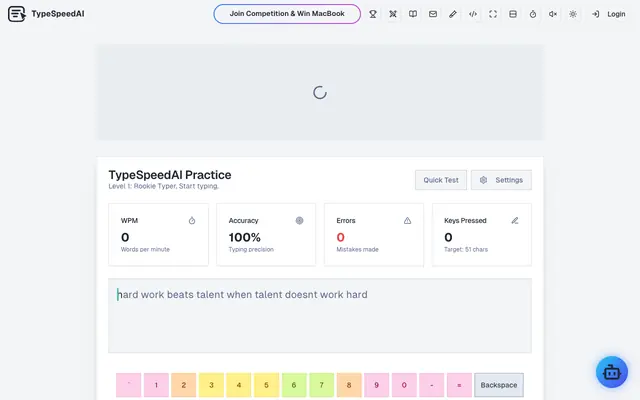640x400 pixels.
Task: Click the 6 key on virtual keyboard
Action: (294, 385)
